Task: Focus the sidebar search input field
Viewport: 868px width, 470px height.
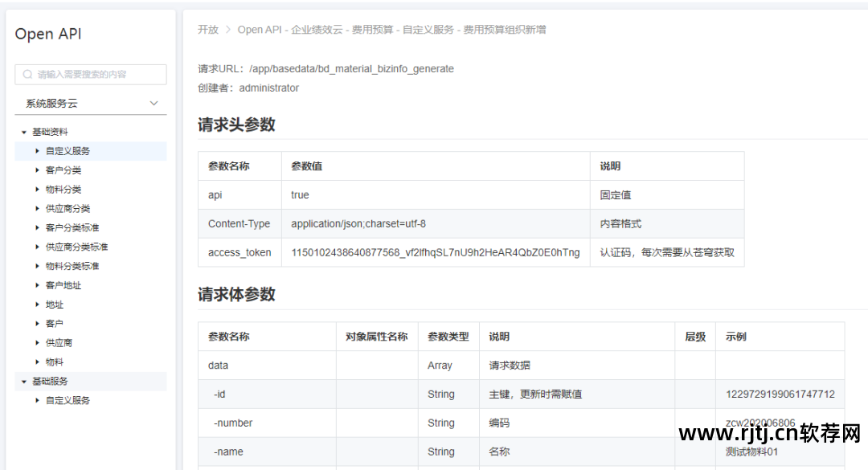Action: click(x=91, y=74)
